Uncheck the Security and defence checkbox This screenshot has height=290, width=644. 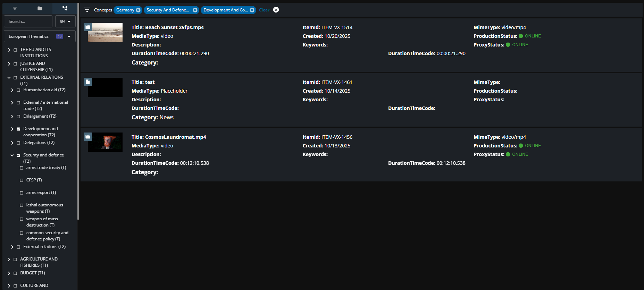click(18, 155)
